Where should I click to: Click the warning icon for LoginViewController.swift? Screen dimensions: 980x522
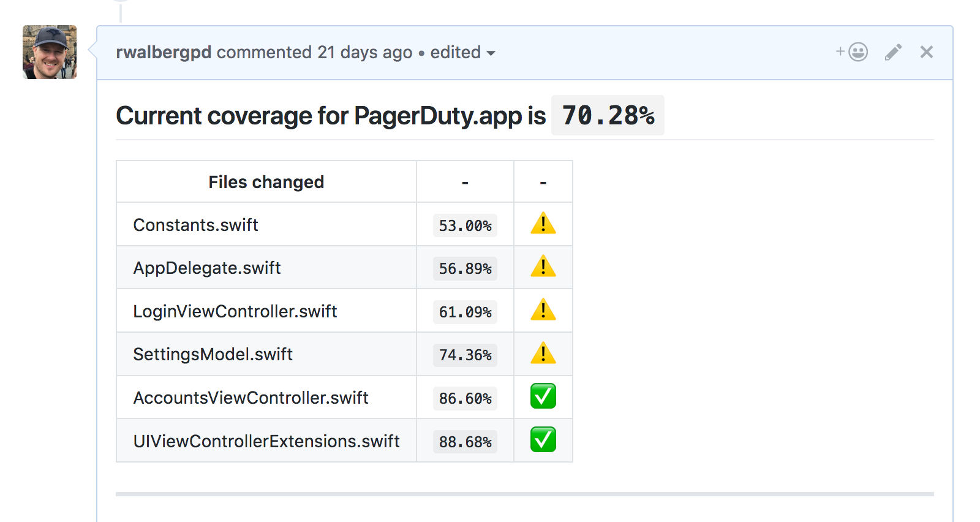[x=543, y=310]
